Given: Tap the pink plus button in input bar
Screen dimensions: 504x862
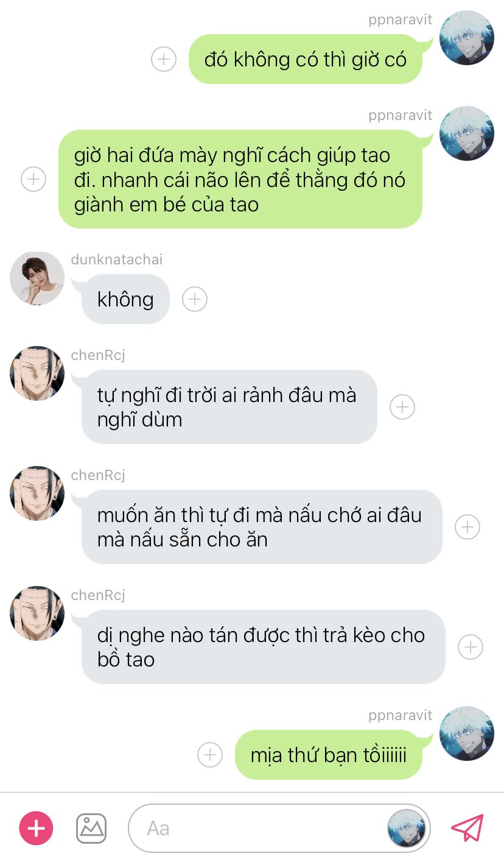Looking at the screenshot, I should coord(36,828).
